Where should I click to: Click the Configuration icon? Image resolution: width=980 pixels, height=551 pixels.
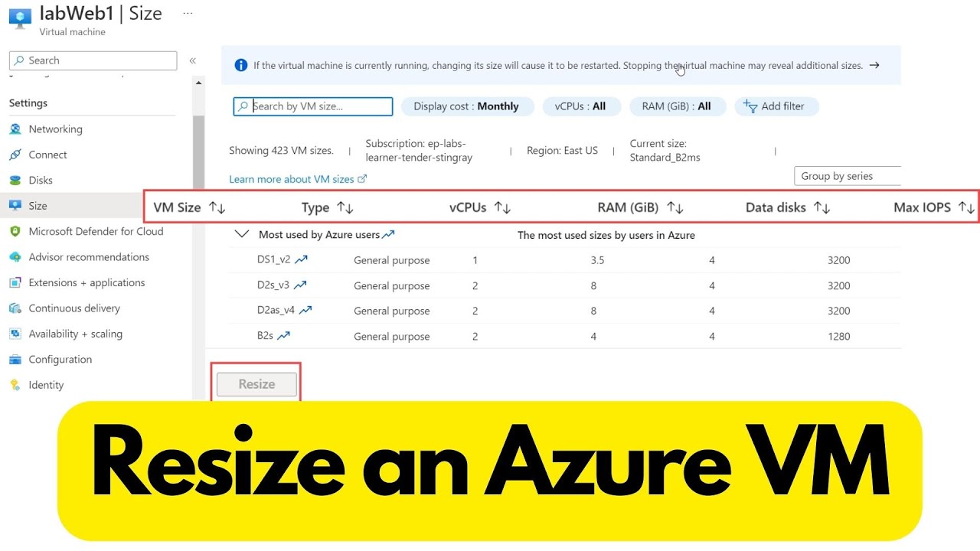click(15, 360)
